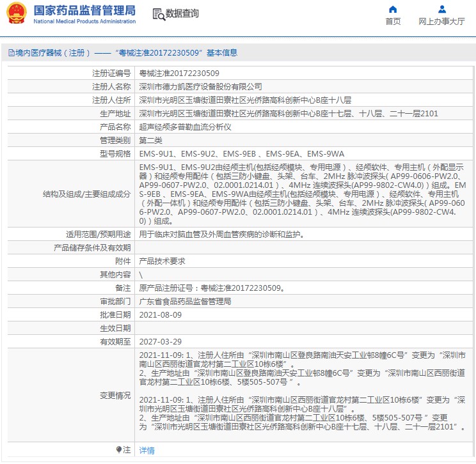Click the 结构及组成 description paragraph
The image size is (476, 464).
pyautogui.click(x=303, y=194)
